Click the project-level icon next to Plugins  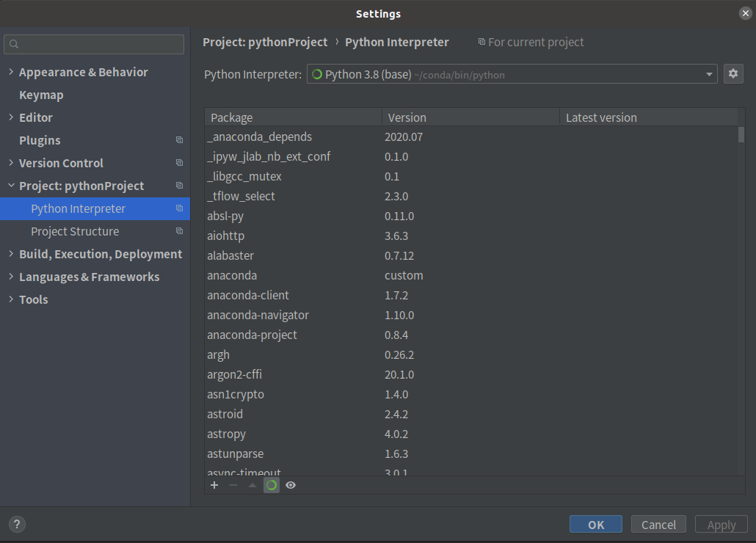pyautogui.click(x=179, y=140)
